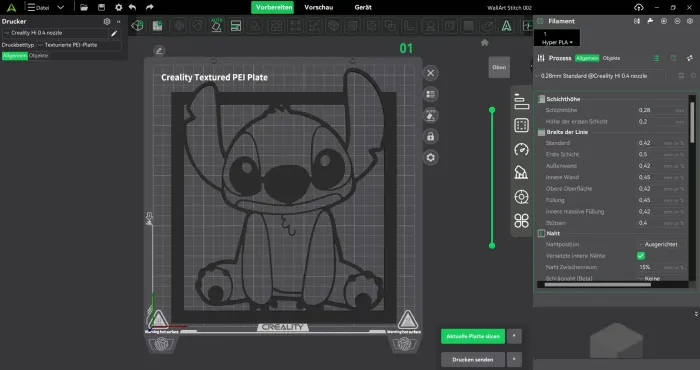Edit the printer preset with pencil icon

[x=114, y=33]
